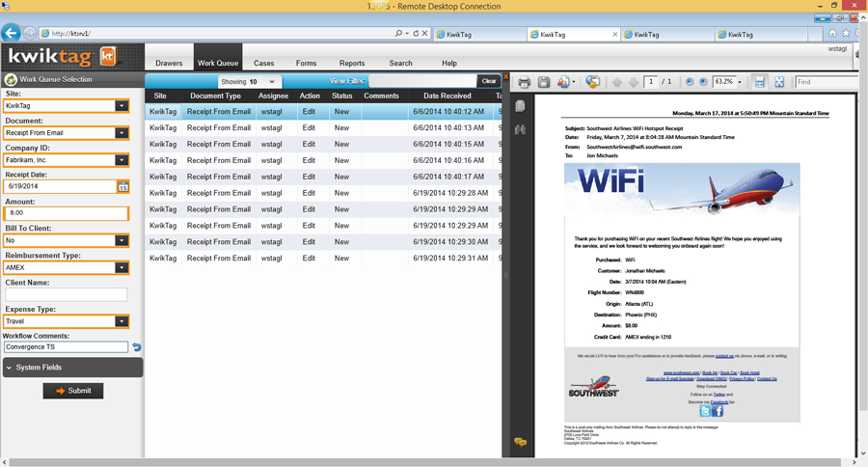
Task: Open the Search tab
Action: point(401,63)
